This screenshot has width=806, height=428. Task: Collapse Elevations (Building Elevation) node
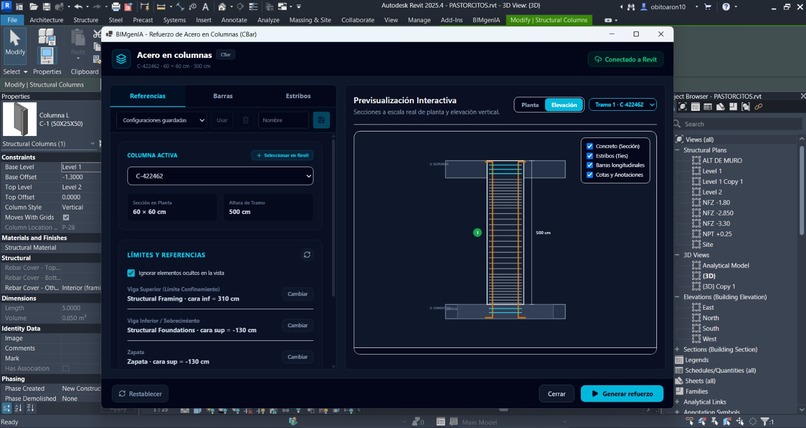[677, 297]
